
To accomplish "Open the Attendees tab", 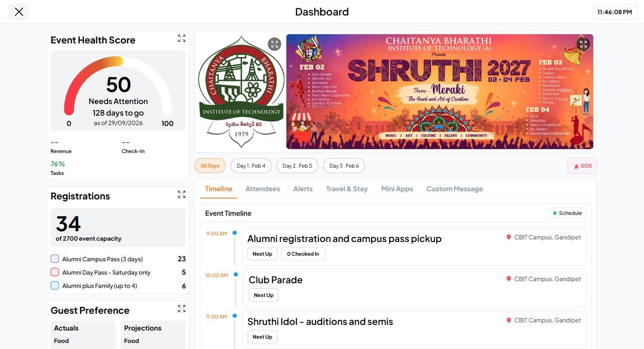I will (x=262, y=189).
